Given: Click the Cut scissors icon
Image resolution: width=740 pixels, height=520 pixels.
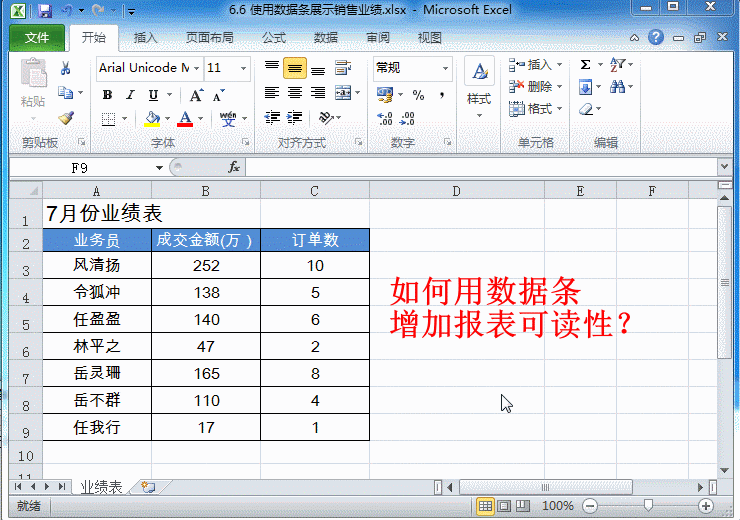Looking at the screenshot, I should click(x=66, y=68).
